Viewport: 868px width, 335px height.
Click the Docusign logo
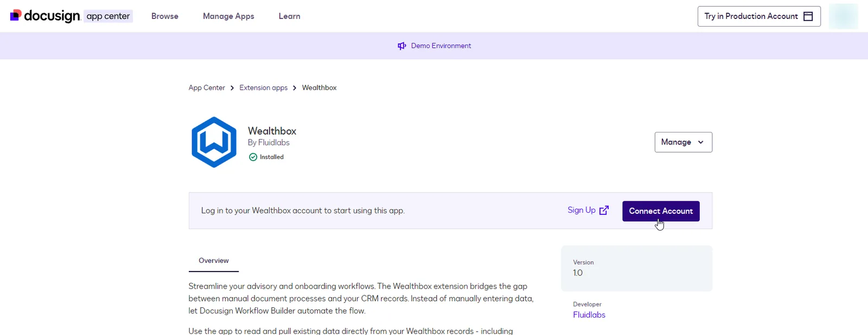click(45, 16)
